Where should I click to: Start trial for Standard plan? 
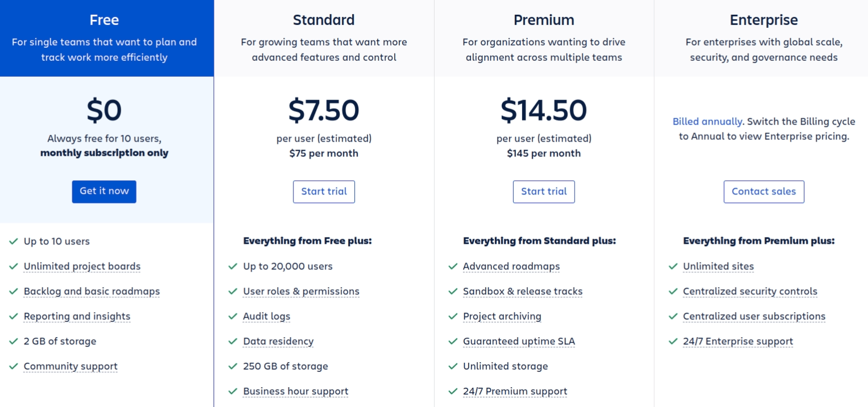click(x=324, y=192)
